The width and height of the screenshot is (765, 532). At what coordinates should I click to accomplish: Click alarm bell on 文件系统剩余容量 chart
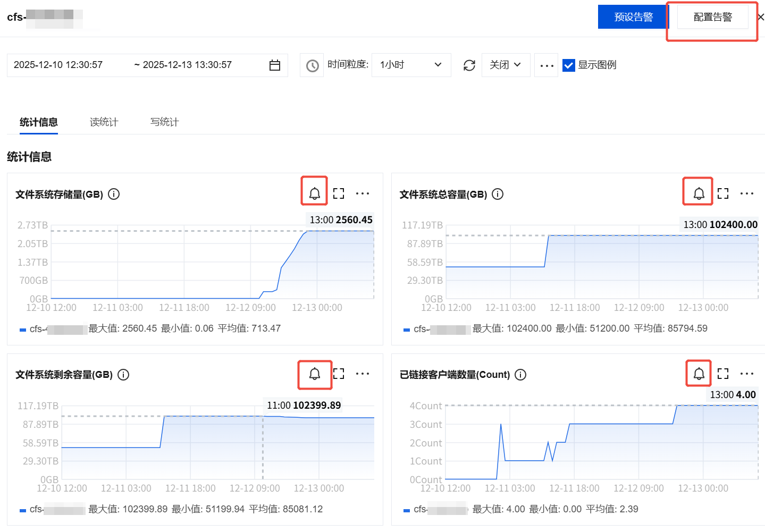tap(314, 374)
